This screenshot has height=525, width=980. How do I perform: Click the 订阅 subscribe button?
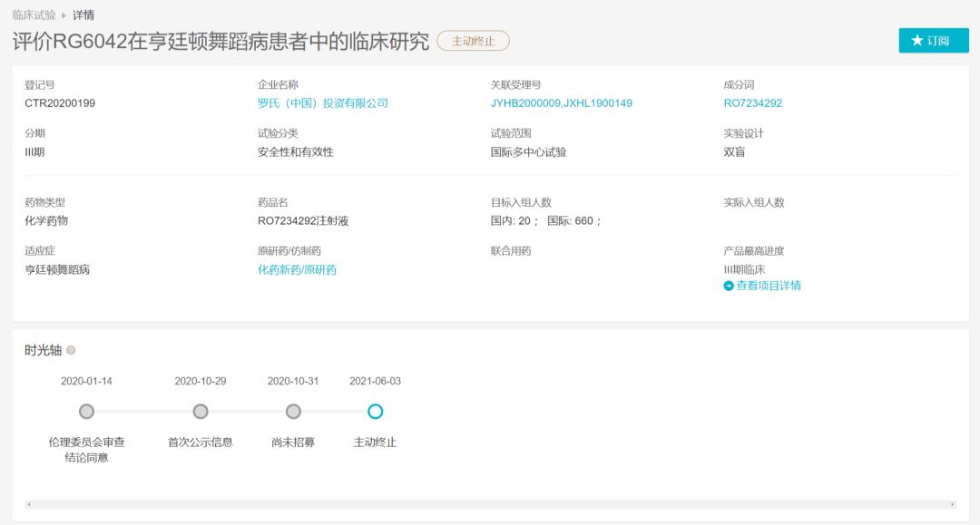pyautogui.click(x=934, y=41)
